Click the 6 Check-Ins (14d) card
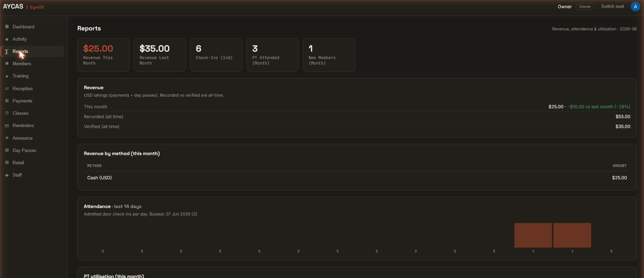Viewport: 644px width, 278px height. pos(216,55)
